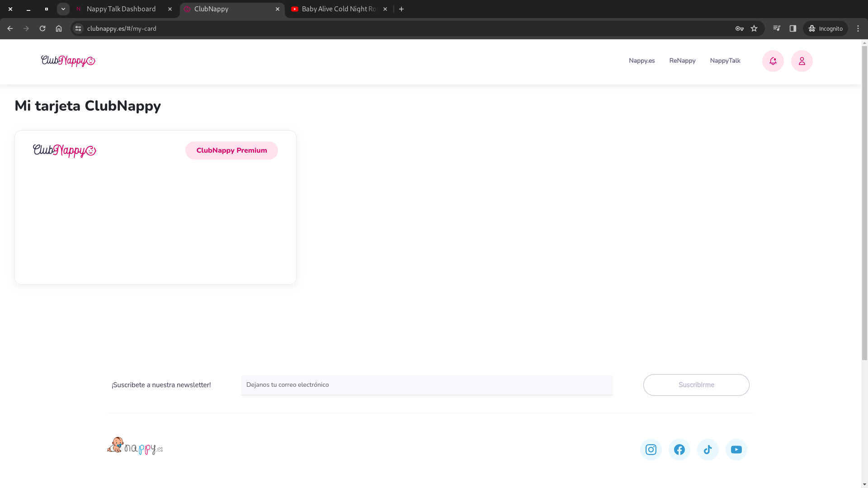This screenshot has height=488, width=868.
Task: Click the Suscribirme button
Action: click(696, 385)
